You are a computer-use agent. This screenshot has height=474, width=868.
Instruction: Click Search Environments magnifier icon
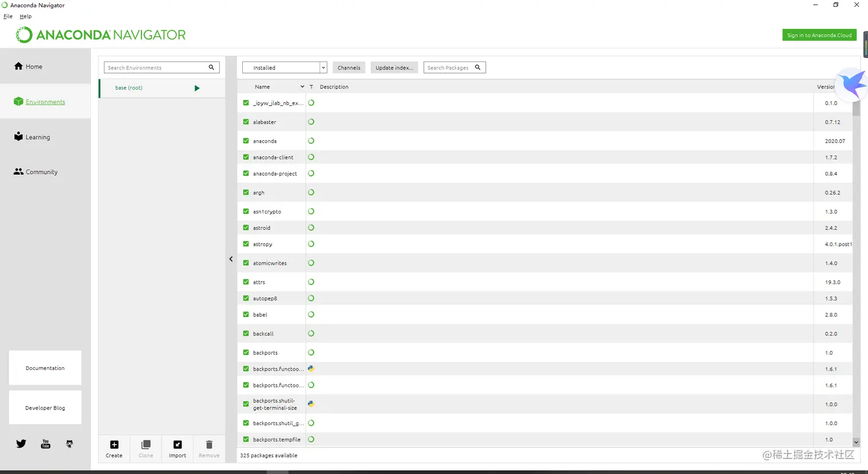(211, 67)
